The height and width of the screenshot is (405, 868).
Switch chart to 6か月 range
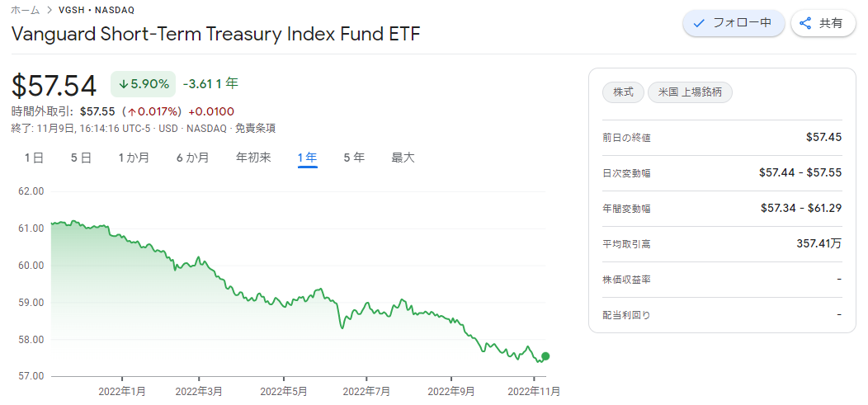(x=192, y=158)
